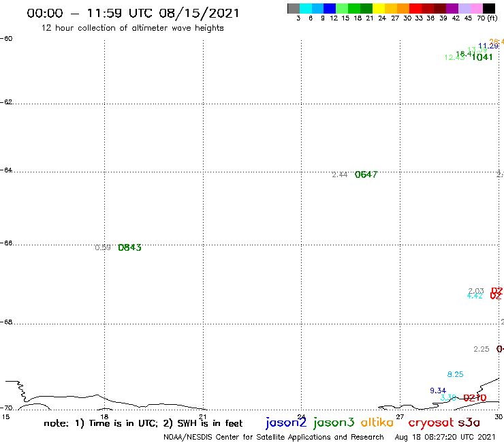504x443 pixels.
Task: Click the 'Aug 18 08:27:20 UTC 2021' timestamp
Action: (x=445, y=437)
